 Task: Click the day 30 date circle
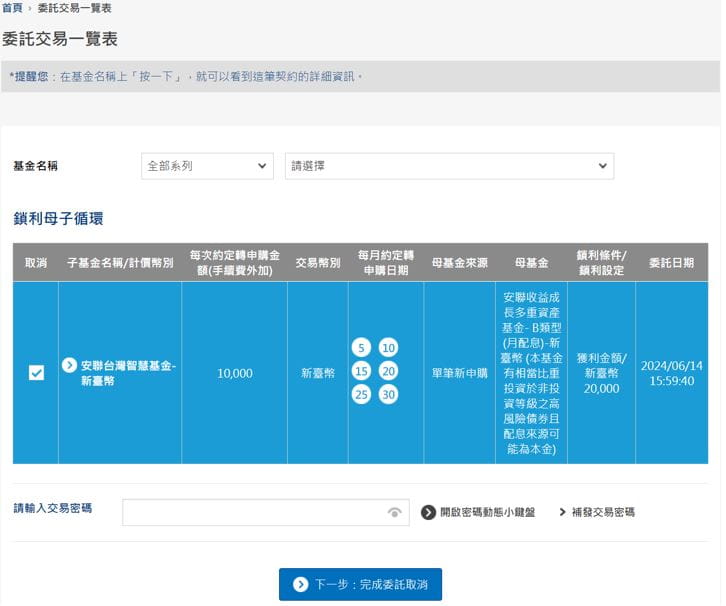click(388, 394)
